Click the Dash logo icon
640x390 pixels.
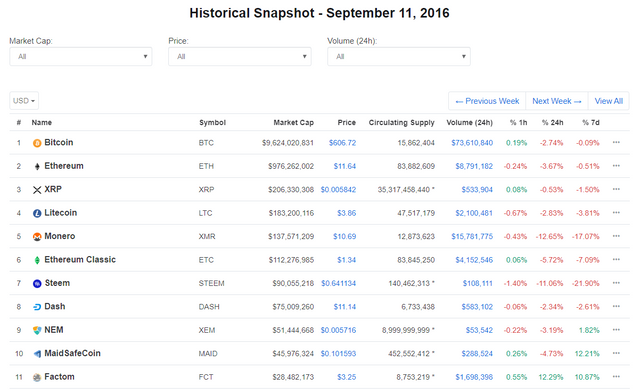point(37,307)
